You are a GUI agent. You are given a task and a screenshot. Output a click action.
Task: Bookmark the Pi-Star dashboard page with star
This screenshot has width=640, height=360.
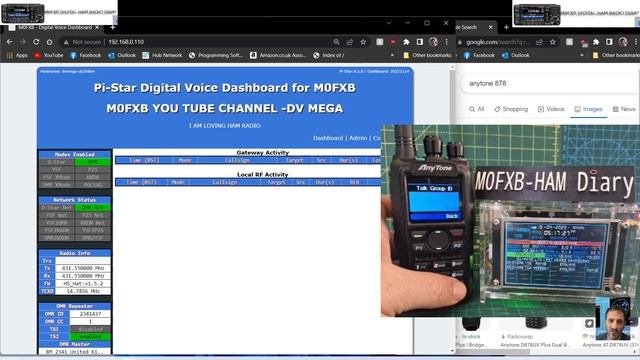click(363, 42)
